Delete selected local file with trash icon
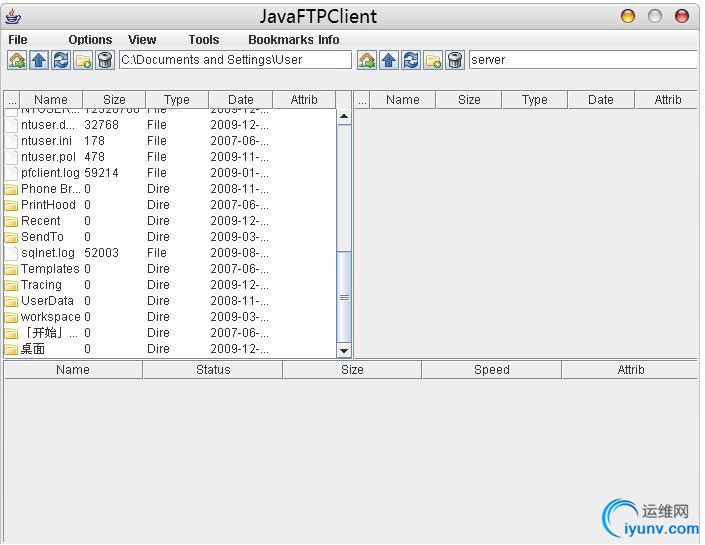The width and height of the screenshot is (705, 545). pos(105,60)
